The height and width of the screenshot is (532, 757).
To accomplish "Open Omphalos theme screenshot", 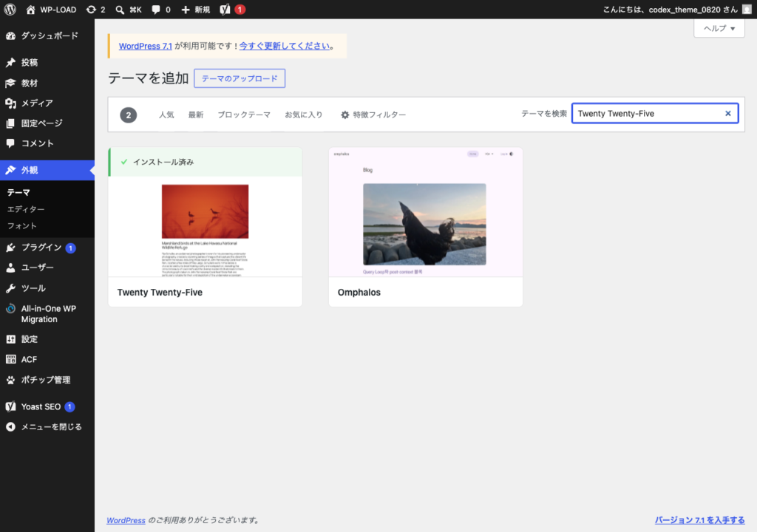I will 425,212.
